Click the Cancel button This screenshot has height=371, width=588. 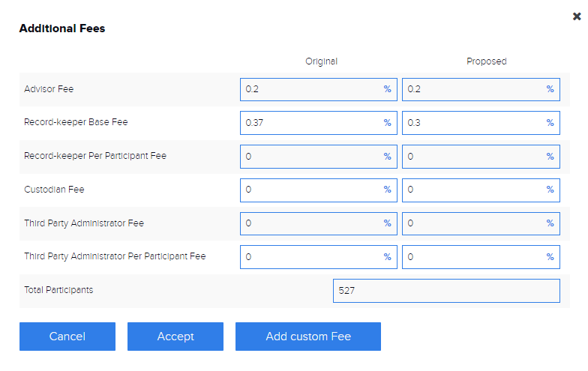[67, 337]
